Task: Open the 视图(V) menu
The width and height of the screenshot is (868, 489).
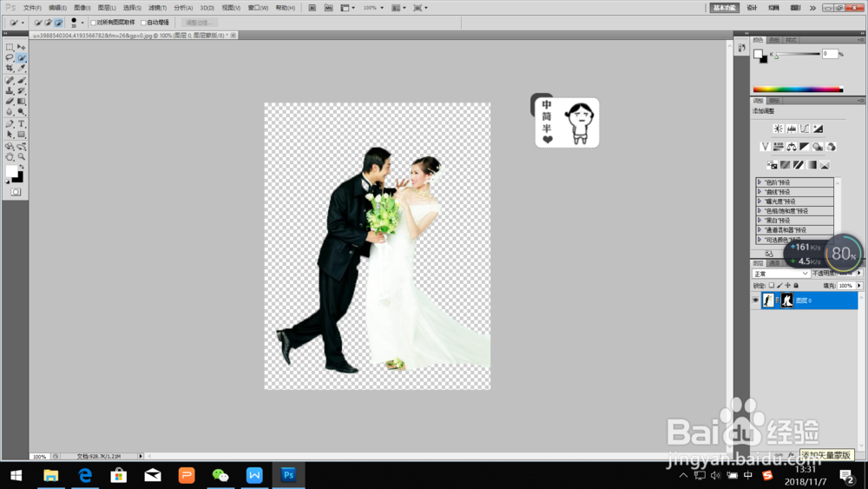Action: pos(231,8)
